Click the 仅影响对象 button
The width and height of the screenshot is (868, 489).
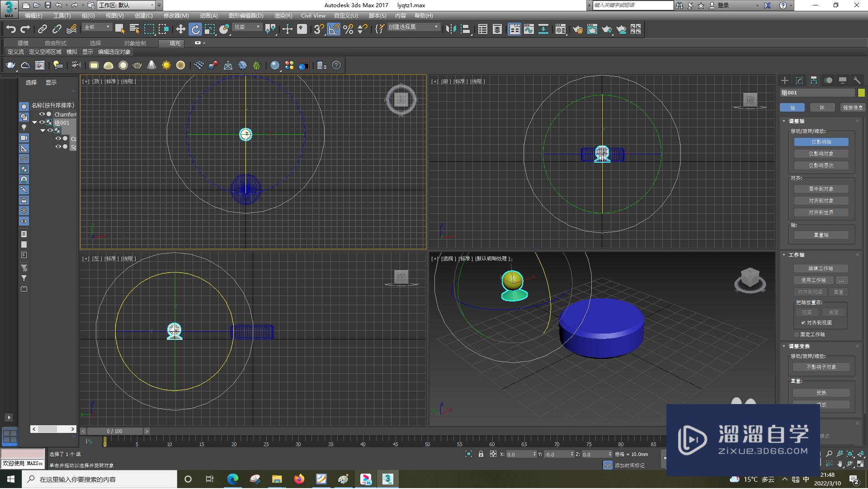(x=821, y=154)
